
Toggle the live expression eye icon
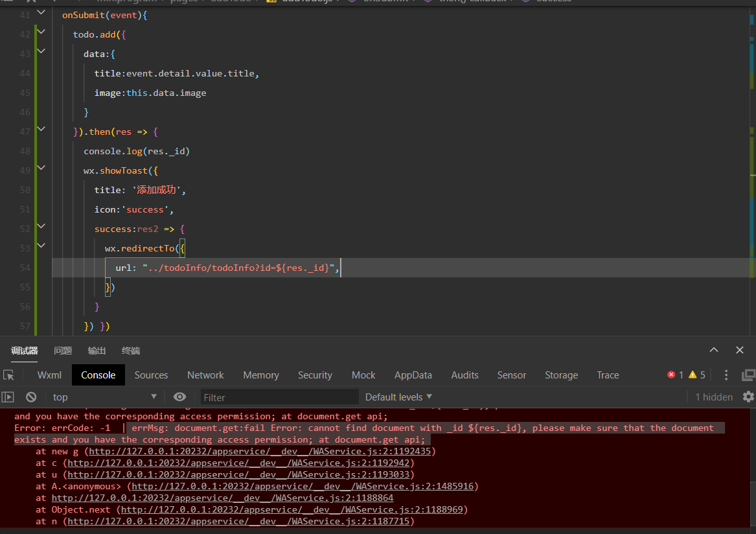tap(179, 397)
